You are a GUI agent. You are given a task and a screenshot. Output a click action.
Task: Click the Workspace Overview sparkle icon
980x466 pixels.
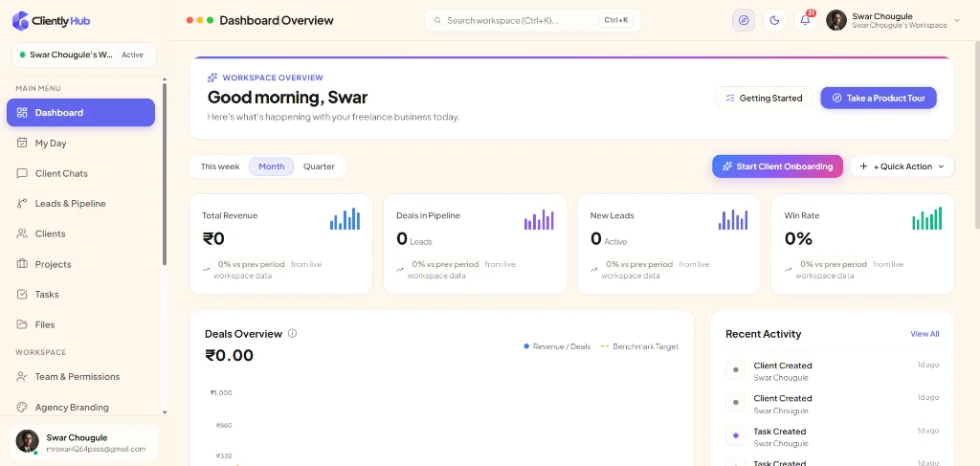[x=212, y=78]
